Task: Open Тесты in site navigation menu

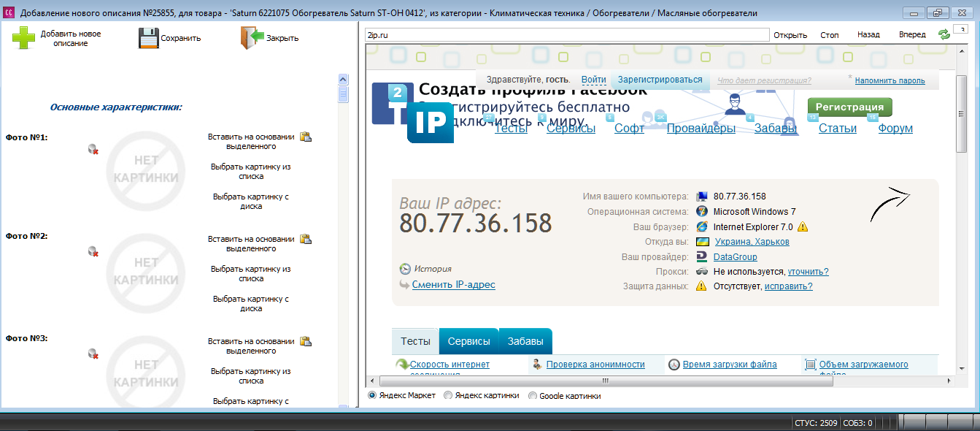Action: point(512,129)
